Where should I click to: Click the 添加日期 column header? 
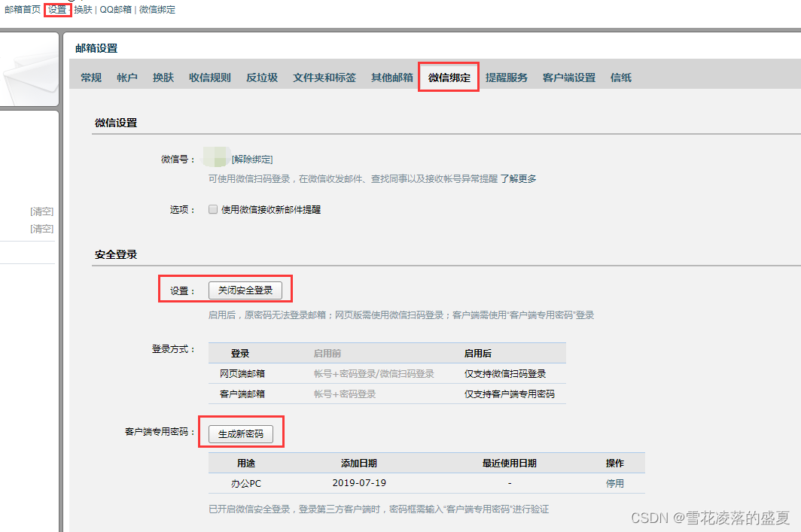358,463
